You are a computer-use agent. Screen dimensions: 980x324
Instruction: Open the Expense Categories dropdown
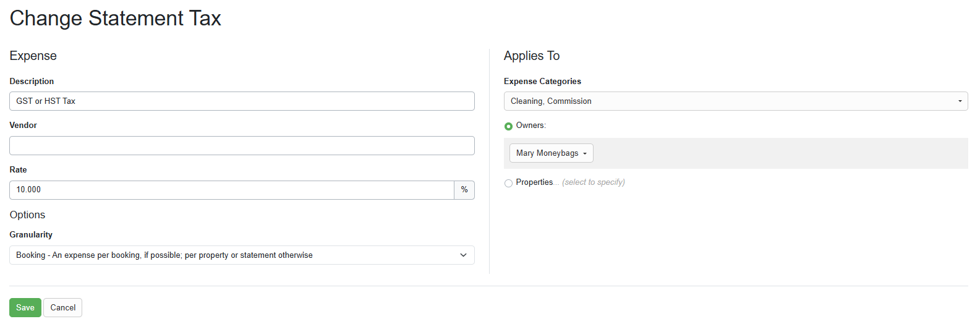click(736, 101)
